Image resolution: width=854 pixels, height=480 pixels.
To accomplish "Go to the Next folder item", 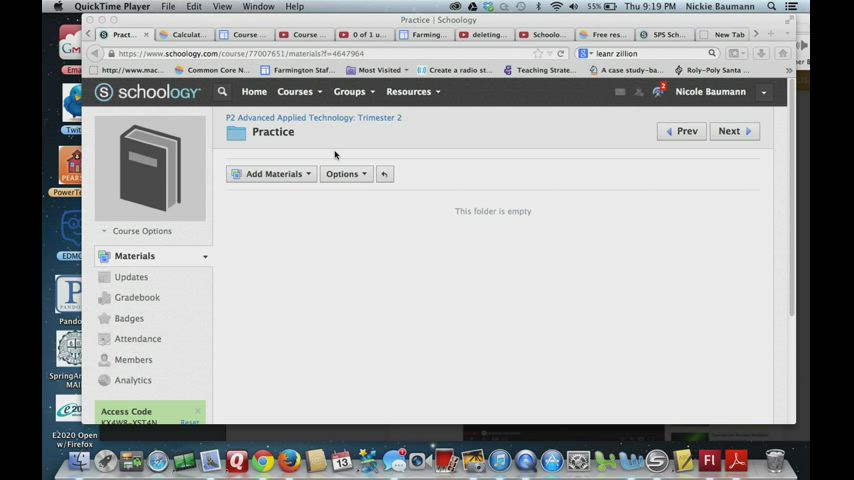I will point(734,131).
